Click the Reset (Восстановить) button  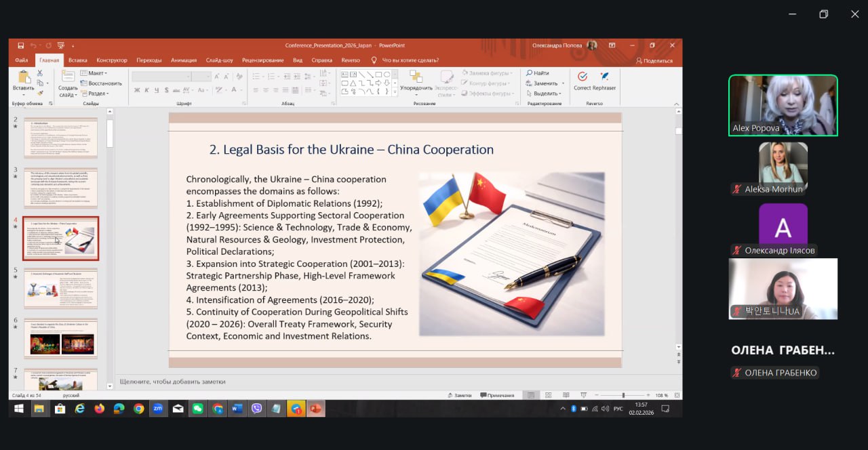tap(101, 83)
